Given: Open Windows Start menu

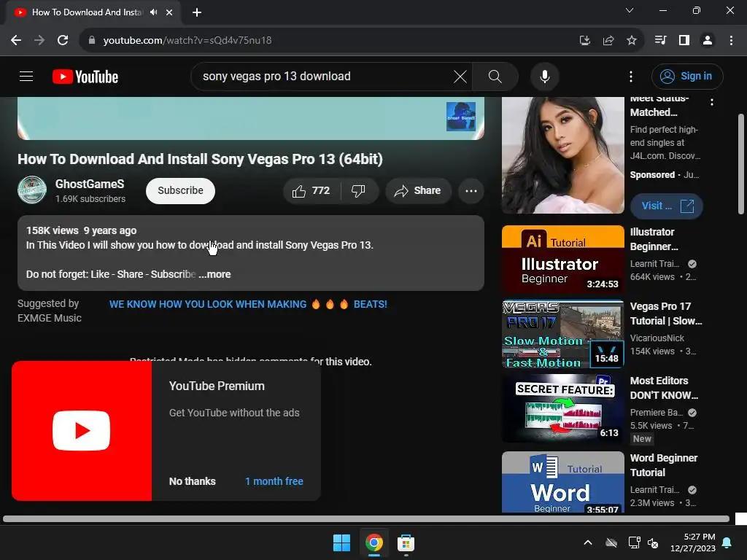Looking at the screenshot, I should [x=341, y=542].
